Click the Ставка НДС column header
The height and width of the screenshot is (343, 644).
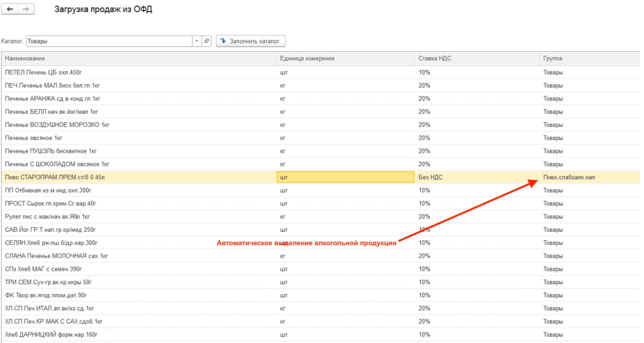477,58
